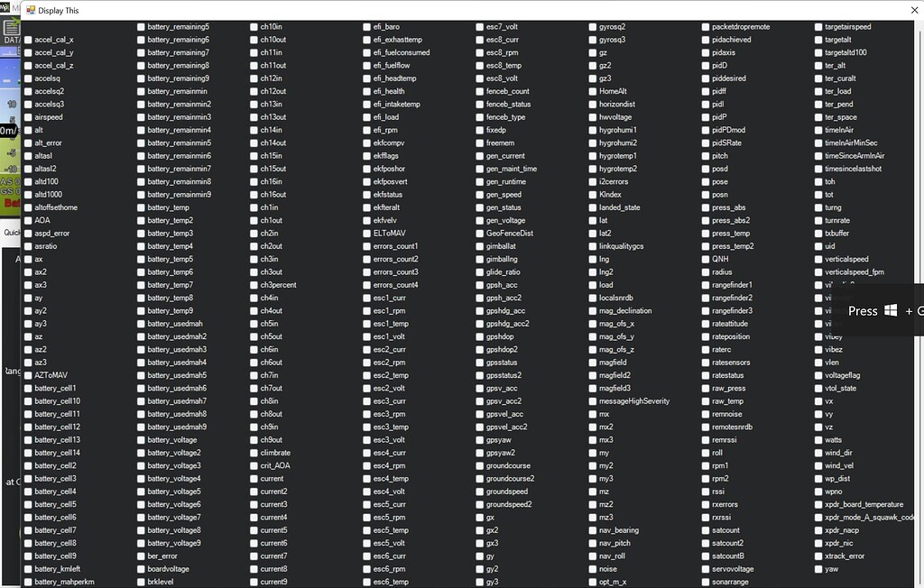Viewport: 924px width, 588px height.
Task: Enable the HomeAlt checkbox
Action: click(x=593, y=92)
